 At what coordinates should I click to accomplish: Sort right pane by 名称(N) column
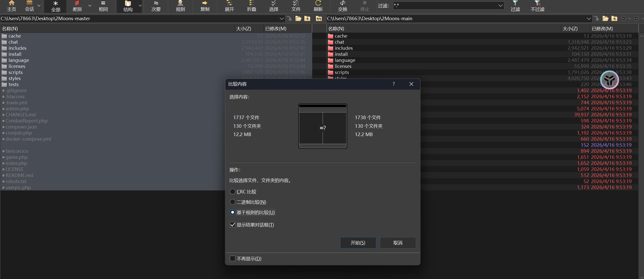click(444, 29)
